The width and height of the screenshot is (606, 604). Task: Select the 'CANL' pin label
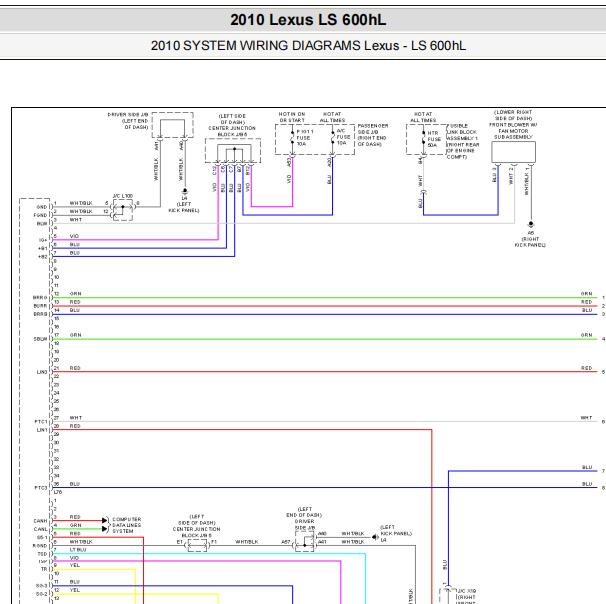click(41, 529)
